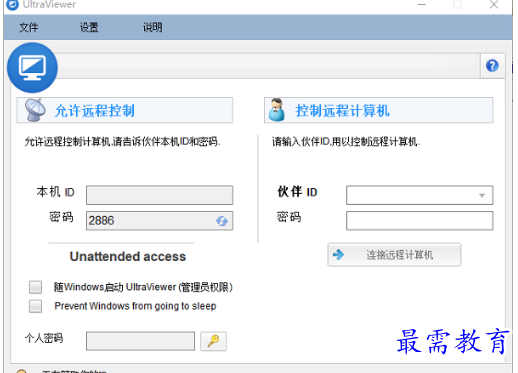The image size is (518, 373).
Task: Open the 文件 menu
Action: point(29,27)
